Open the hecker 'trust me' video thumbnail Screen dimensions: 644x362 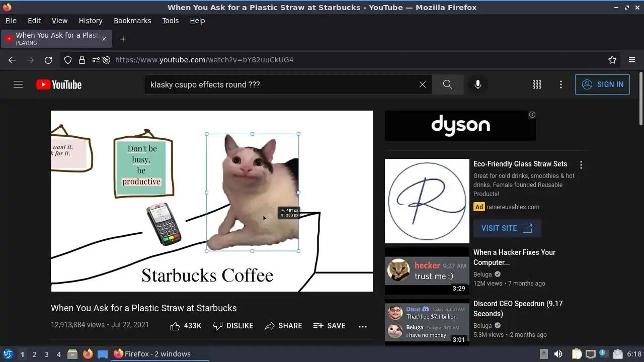427,271
